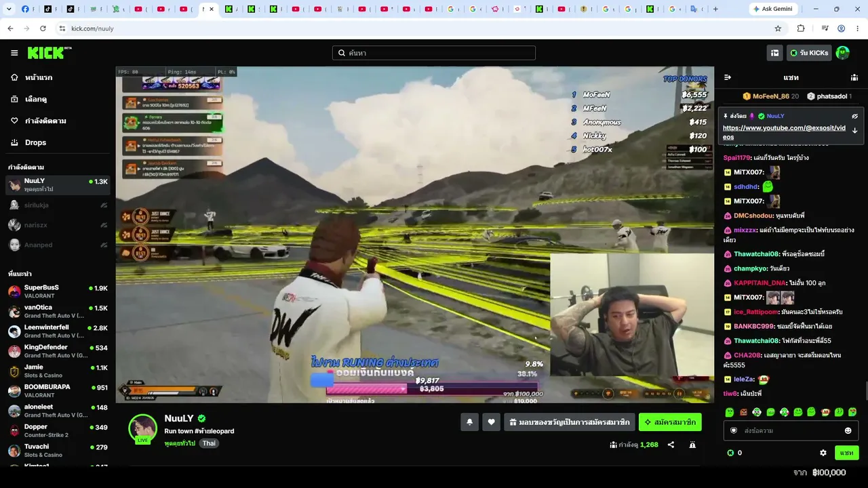This screenshot has height=488, width=868.
Task: Click the live video player
Action: [414, 235]
